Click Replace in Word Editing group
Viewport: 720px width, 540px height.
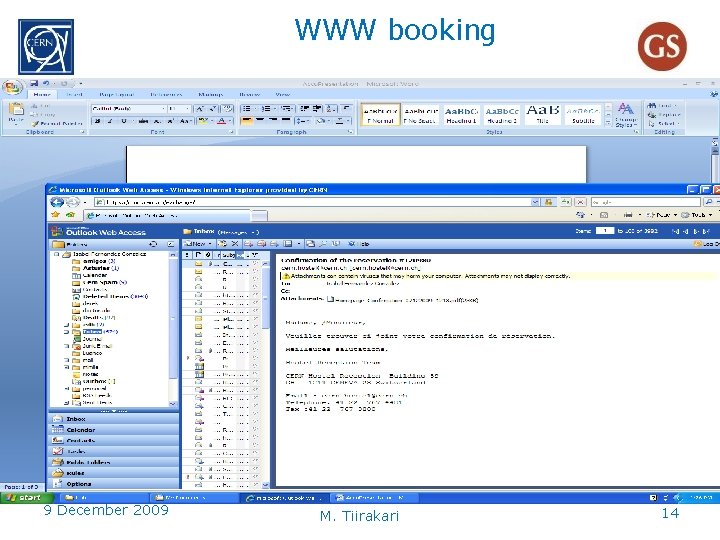coord(664,115)
